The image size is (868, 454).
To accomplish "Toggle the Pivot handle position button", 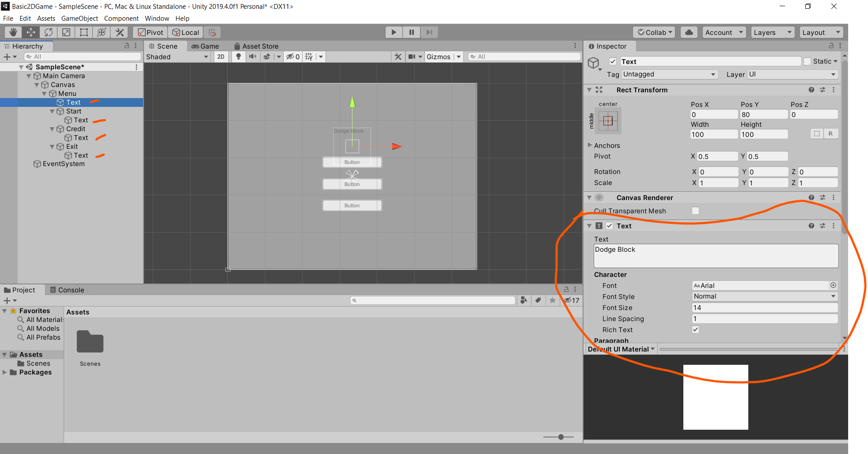I will [x=151, y=32].
